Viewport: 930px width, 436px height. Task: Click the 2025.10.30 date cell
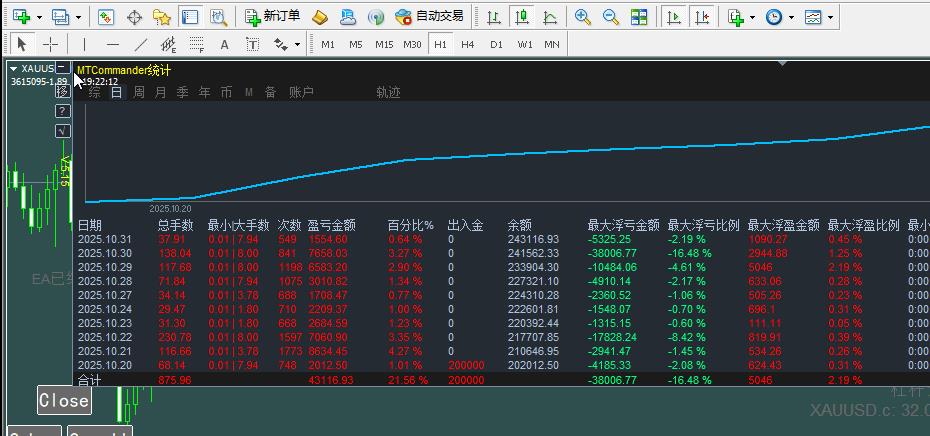tap(105, 253)
